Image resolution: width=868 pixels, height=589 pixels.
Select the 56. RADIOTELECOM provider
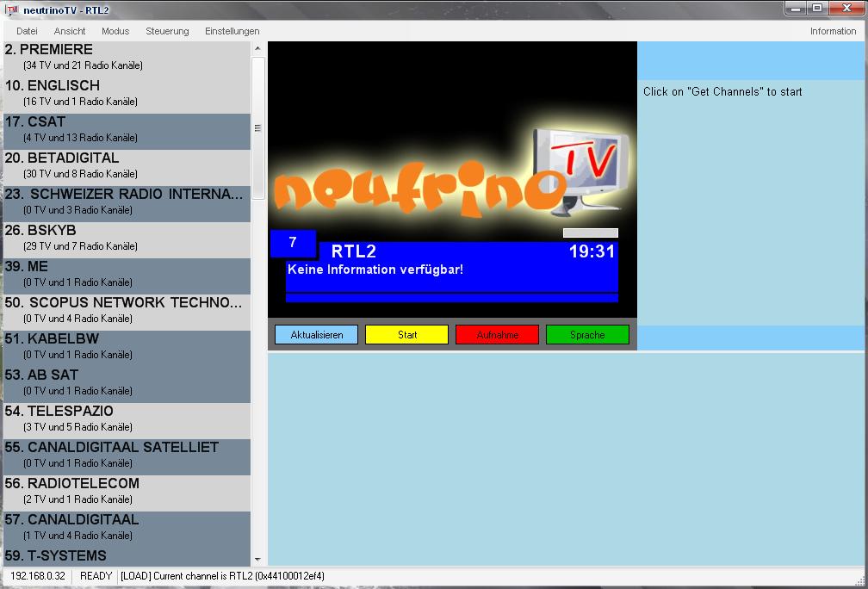click(127, 493)
